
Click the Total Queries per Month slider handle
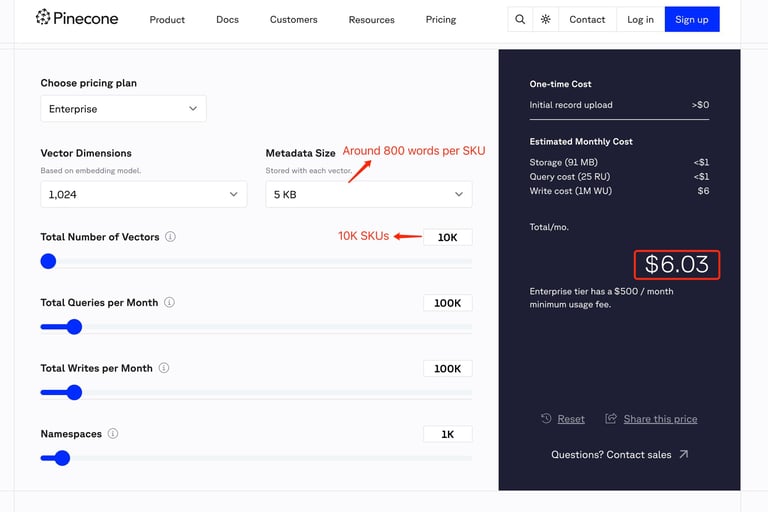point(74,327)
